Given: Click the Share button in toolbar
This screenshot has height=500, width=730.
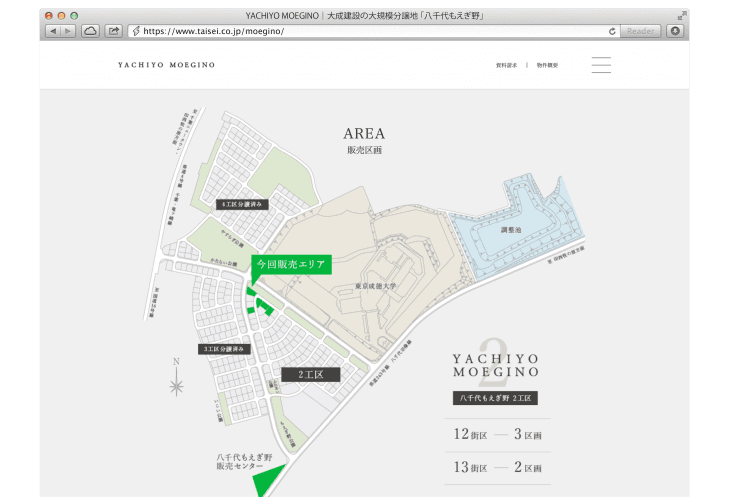Looking at the screenshot, I should tap(113, 31).
